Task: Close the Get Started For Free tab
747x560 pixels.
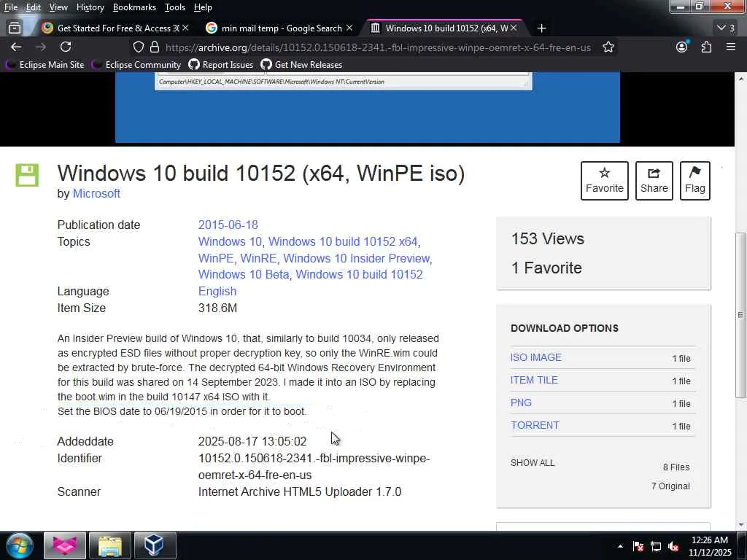Action: coord(185,28)
